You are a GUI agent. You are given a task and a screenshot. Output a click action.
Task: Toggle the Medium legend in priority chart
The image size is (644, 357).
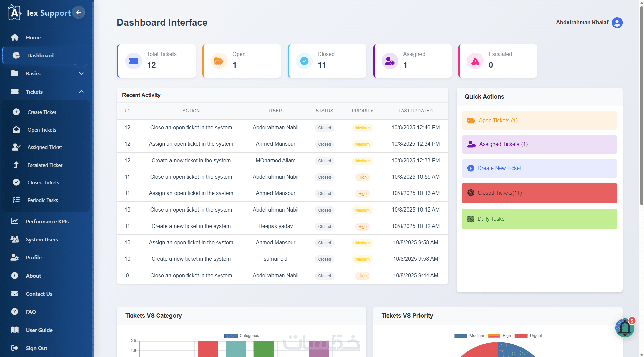[469, 336]
